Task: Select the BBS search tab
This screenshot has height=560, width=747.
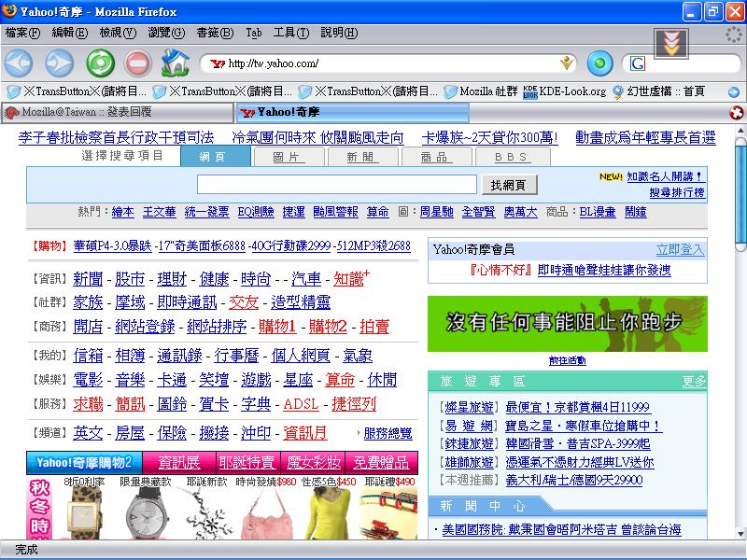Action: pyautogui.click(x=513, y=157)
